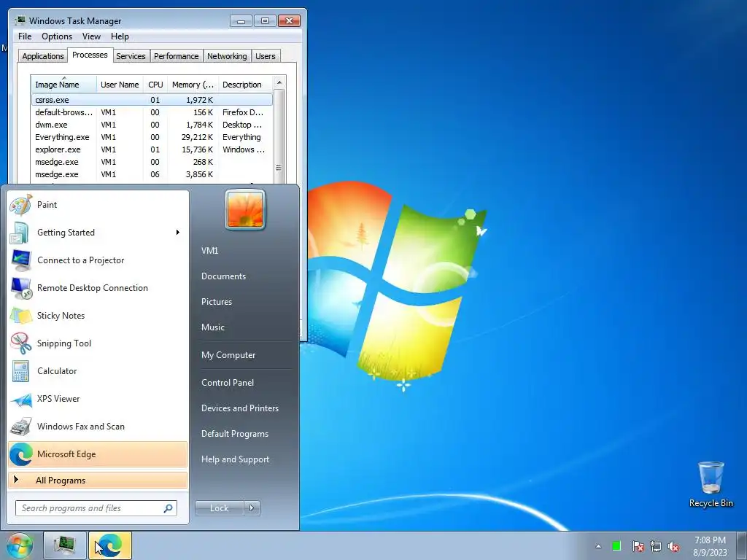Open the View menu

(91, 36)
